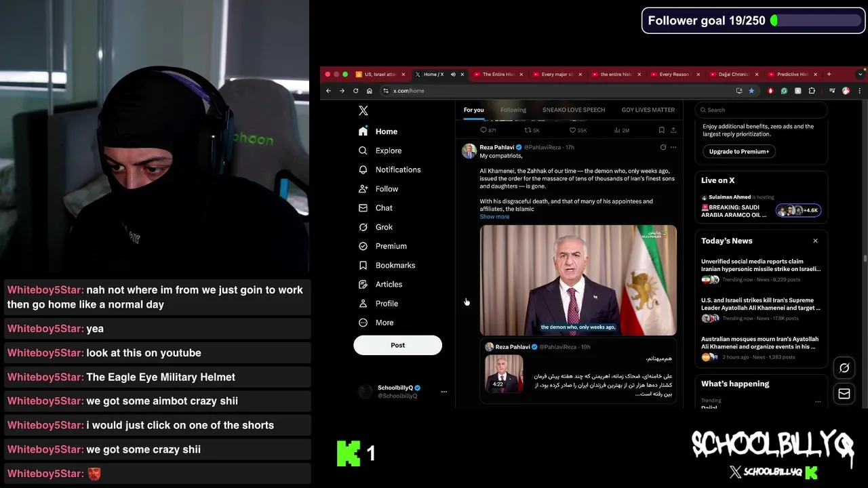
Task: Open the more options menu on Reza Pahlavi's post
Action: click(673, 147)
